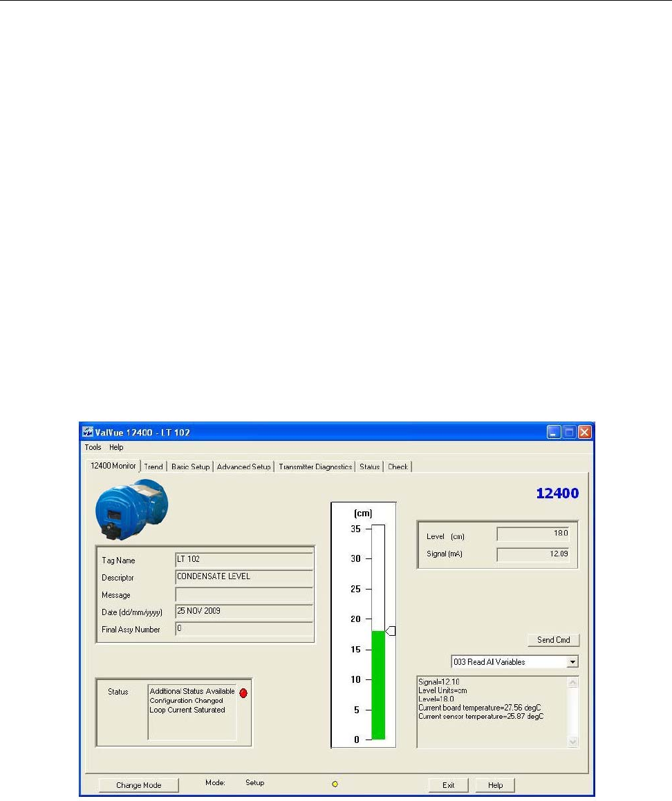The height and width of the screenshot is (801, 672).
Task: Click 'Current sensor temperature=25.87 degC' line
Action: [481, 716]
